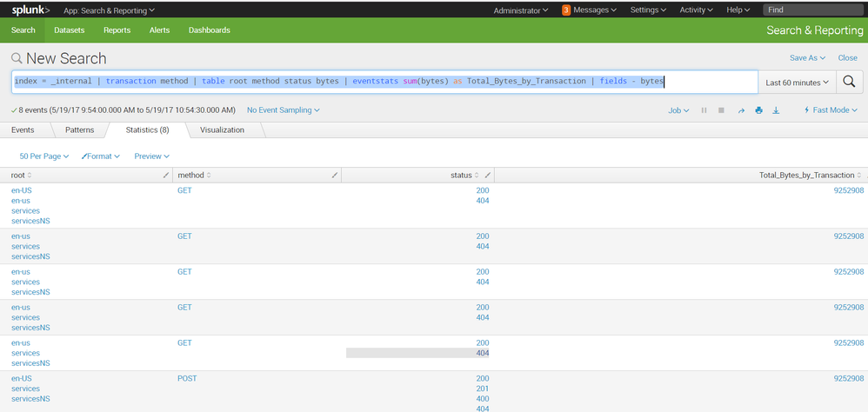Open the Preview dropdown
The width and height of the screenshot is (868, 412).
(151, 156)
